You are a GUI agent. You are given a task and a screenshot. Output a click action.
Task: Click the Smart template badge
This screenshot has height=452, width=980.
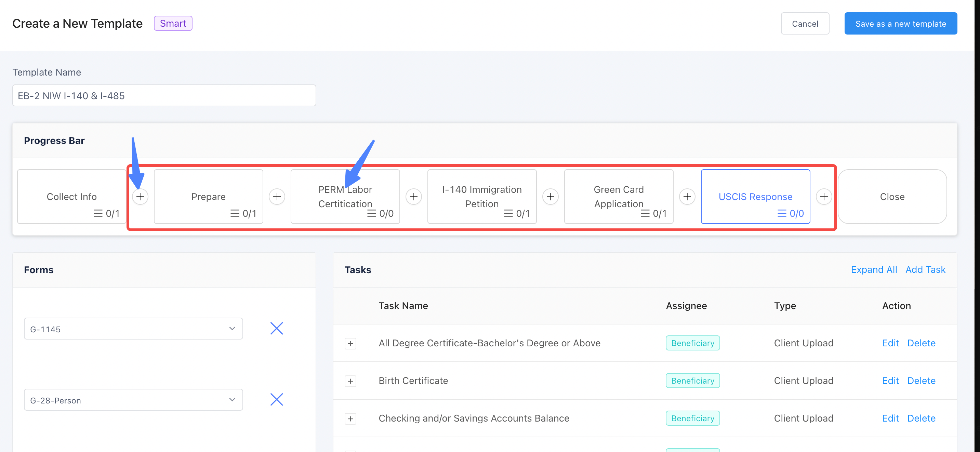click(173, 24)
